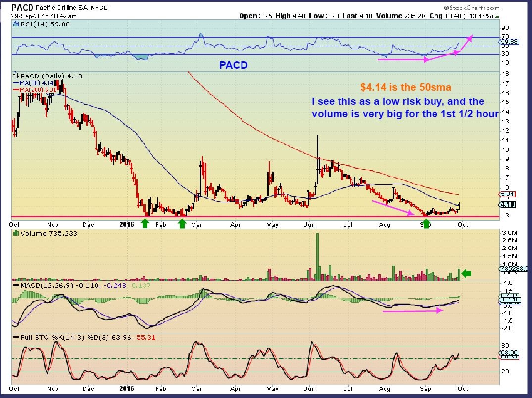Click the pink horizontal arrow in the MACD panel
Viewport: 532px width, 398px height.
pyautogui.click(x=413, y=311)
